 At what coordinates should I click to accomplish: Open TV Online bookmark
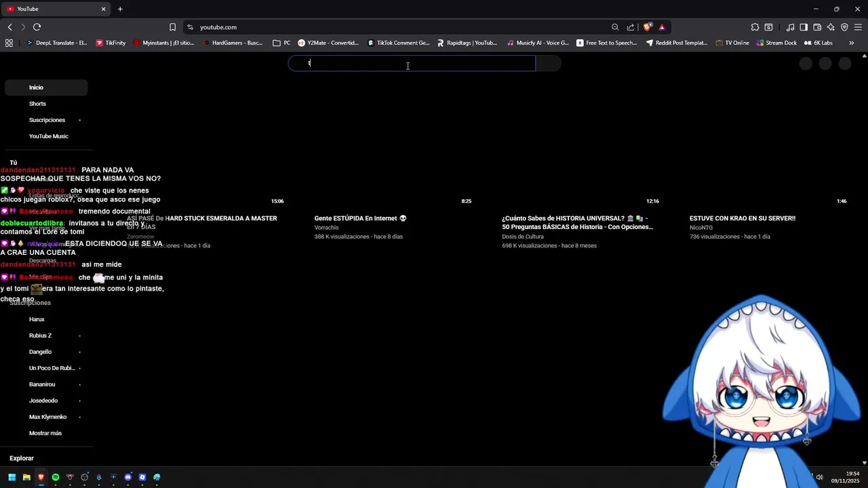click(x=732, y=43)
